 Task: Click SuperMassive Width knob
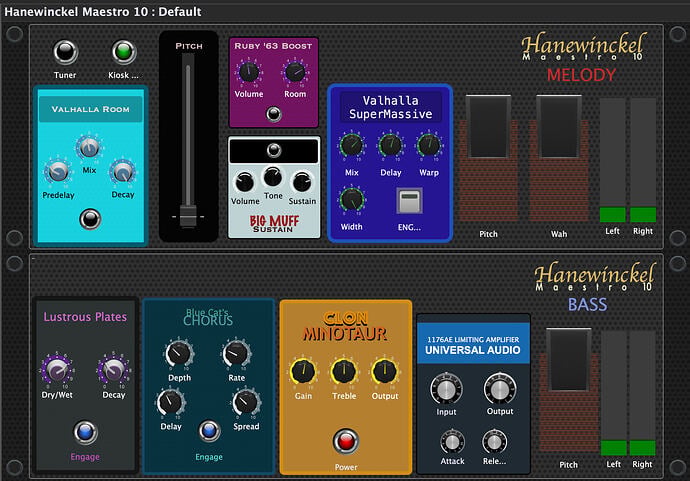pyautogui.click(x=352, y=200)
